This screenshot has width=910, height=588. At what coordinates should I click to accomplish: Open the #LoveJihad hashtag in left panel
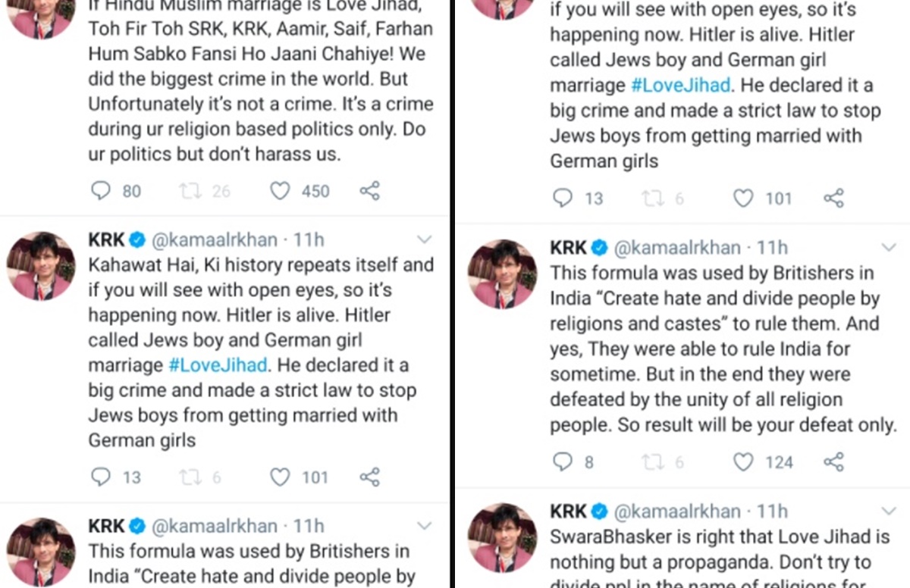click(218, 364)
